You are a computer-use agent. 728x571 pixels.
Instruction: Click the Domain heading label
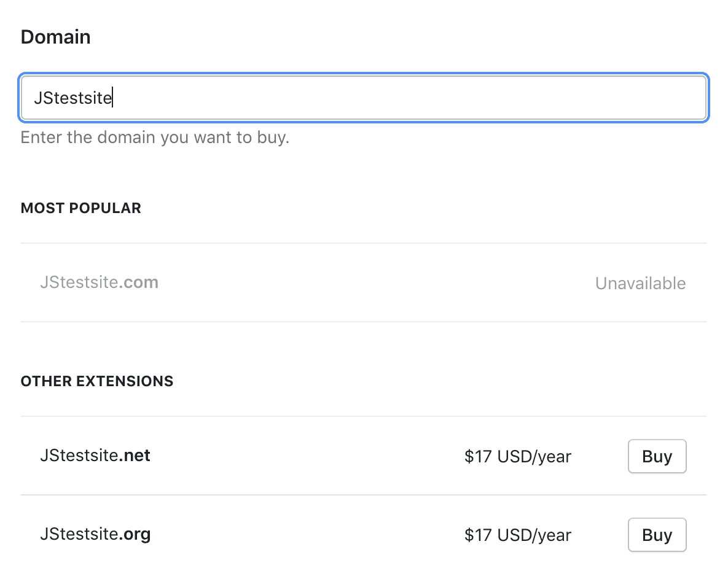pyautogui.click(x=55, y=37)
